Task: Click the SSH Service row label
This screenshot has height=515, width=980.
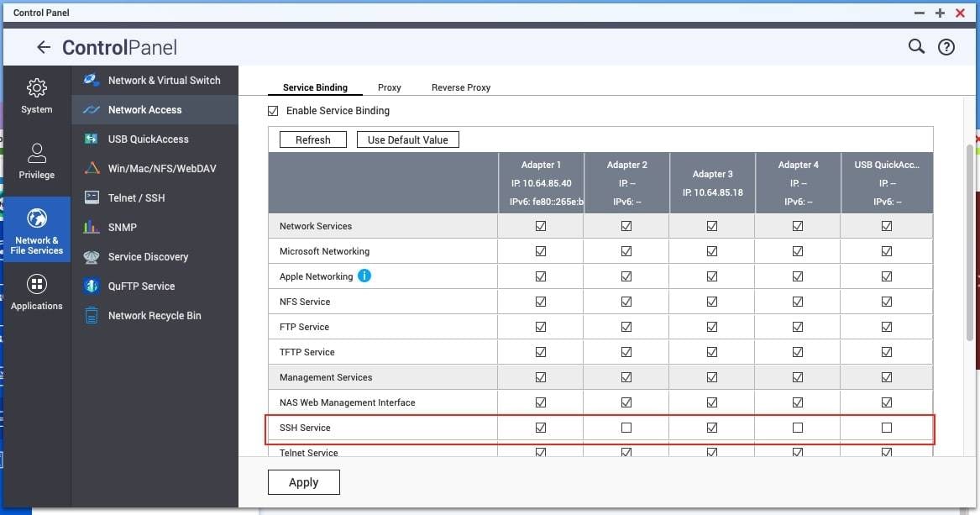Action: click(305, 428)
